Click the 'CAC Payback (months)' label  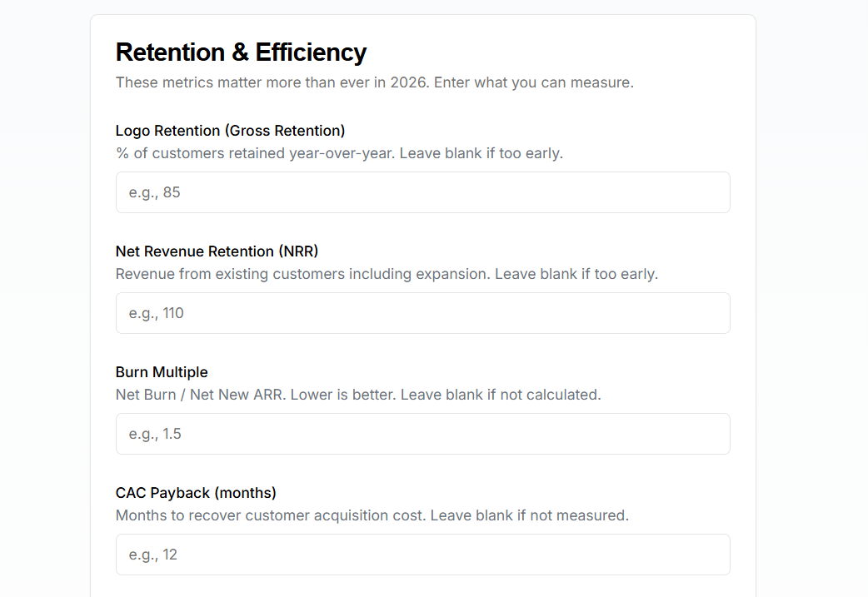coord(196,493)
